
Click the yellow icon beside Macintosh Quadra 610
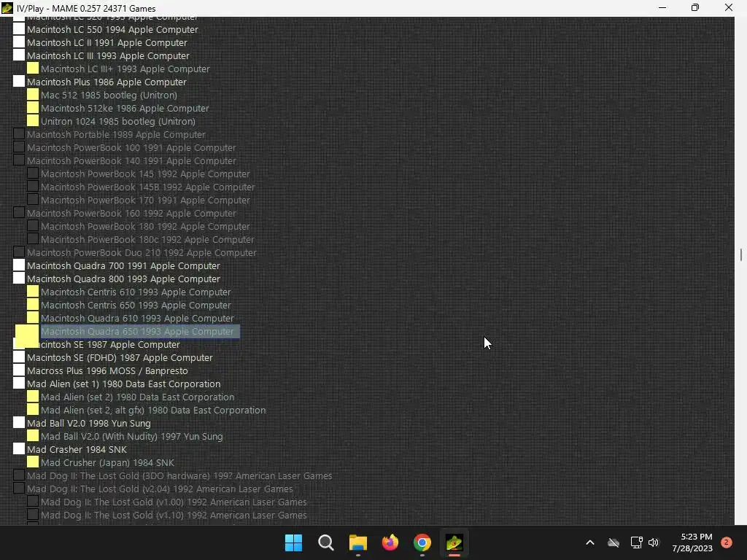tap(33, 318)
